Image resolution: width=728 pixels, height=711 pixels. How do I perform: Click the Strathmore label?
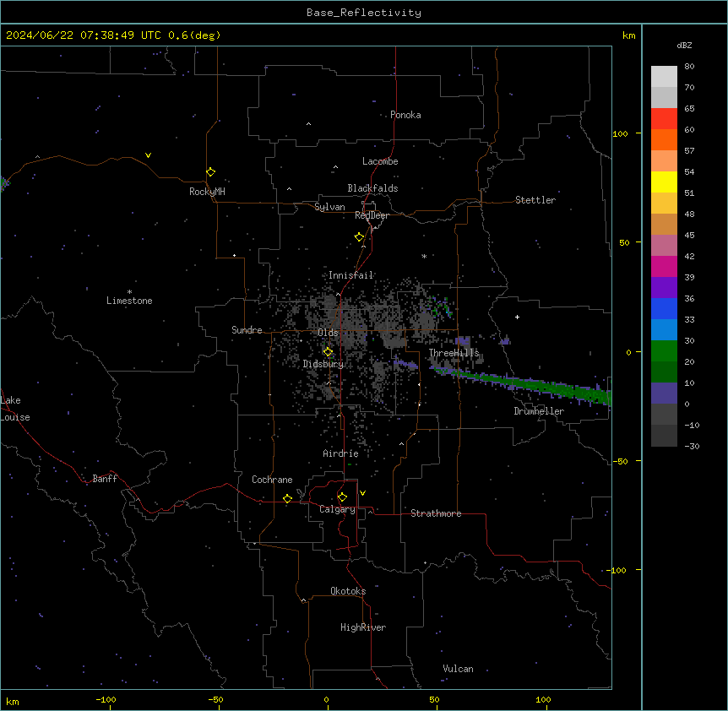[436, 513]
